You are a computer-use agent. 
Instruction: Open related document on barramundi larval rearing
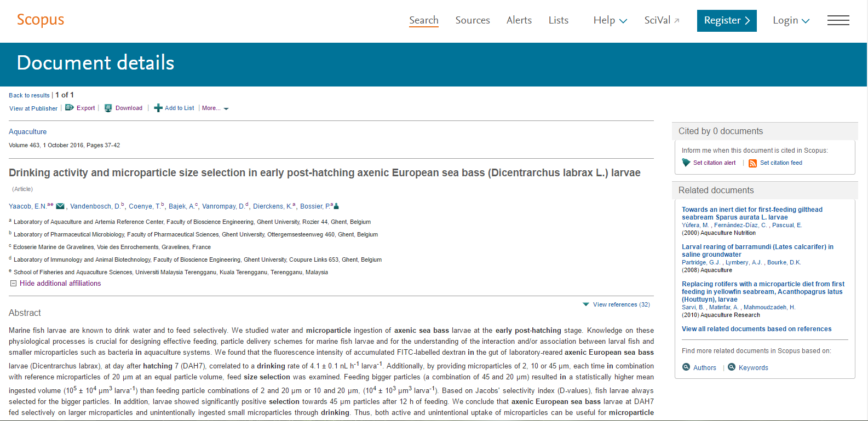coord(757,251)
